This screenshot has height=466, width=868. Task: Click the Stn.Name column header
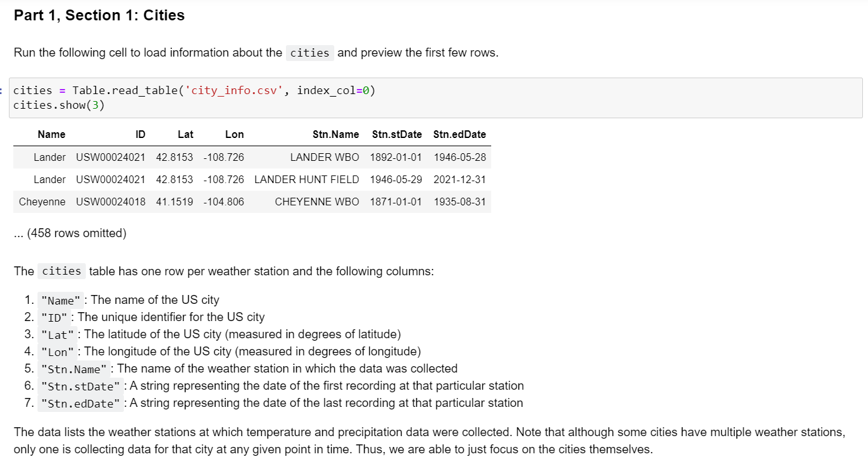coord(336,134)
